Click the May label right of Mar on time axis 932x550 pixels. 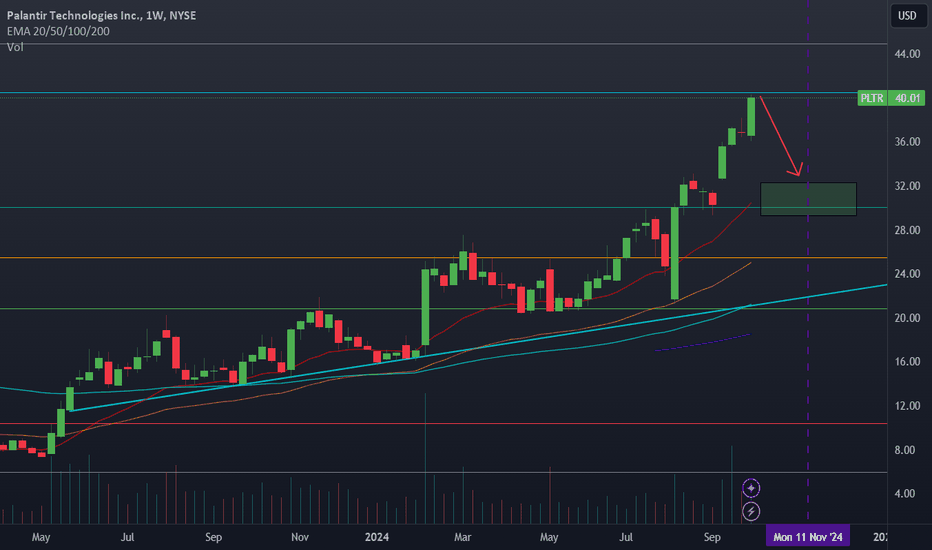tap(549, 537)
